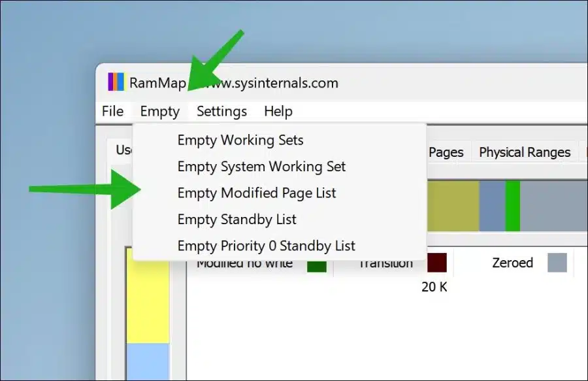Click the bright green memory bar segment
The width and height of the screenshot is (588, 381).
pos(513,206)
